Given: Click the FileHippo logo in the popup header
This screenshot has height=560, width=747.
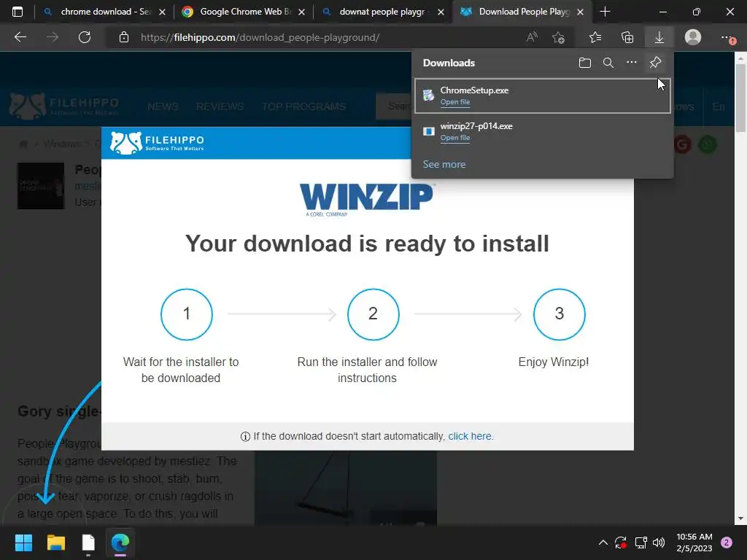Looking at the screenshot, I should [x=157, y=143].
